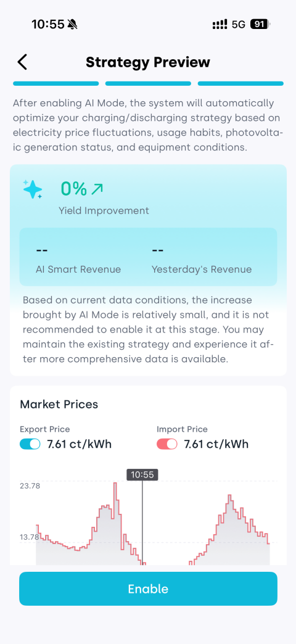Select the 10:55 time marker on chart
This screenshot has height=644, width=296.
(x=142, y=474)
